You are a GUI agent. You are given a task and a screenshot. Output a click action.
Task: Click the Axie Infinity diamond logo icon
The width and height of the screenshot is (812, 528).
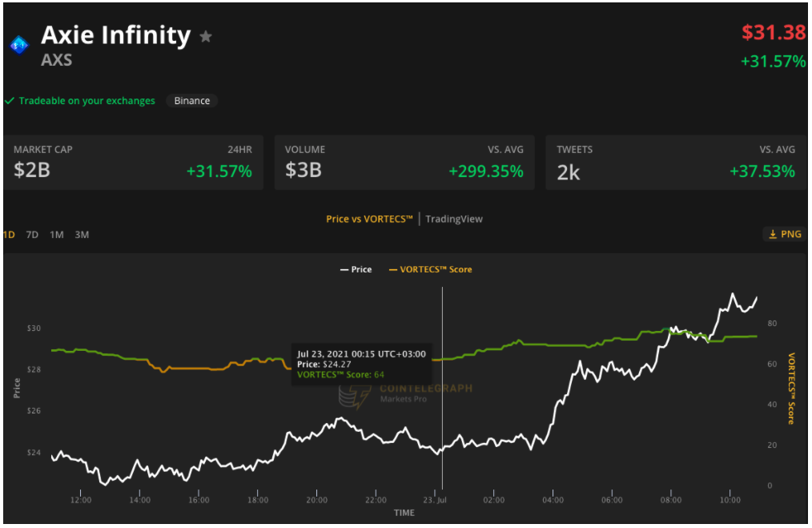18,46
